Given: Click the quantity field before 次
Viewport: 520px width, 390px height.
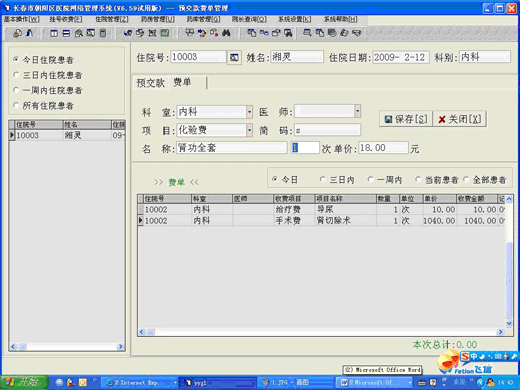Looking at the screenshot, I should click(x=305, y=148).
